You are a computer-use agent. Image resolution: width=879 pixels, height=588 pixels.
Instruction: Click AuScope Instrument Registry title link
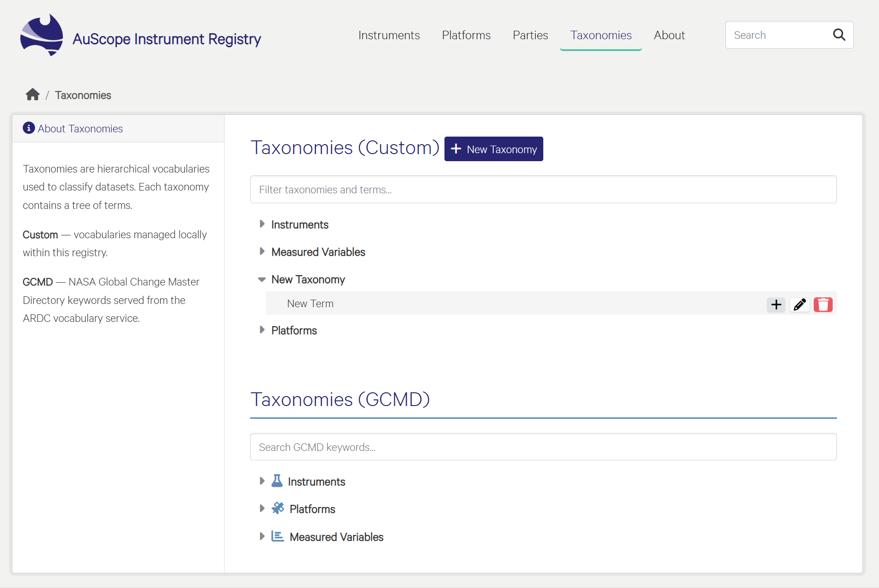(x=166, y=39)
